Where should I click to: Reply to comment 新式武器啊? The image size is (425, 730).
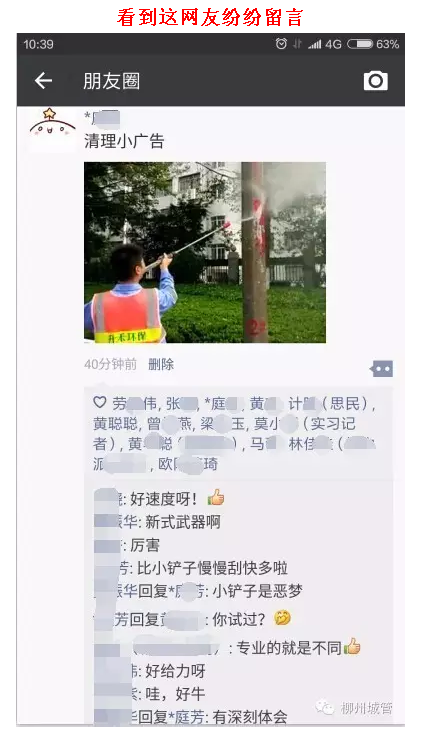tap(182, 522)
